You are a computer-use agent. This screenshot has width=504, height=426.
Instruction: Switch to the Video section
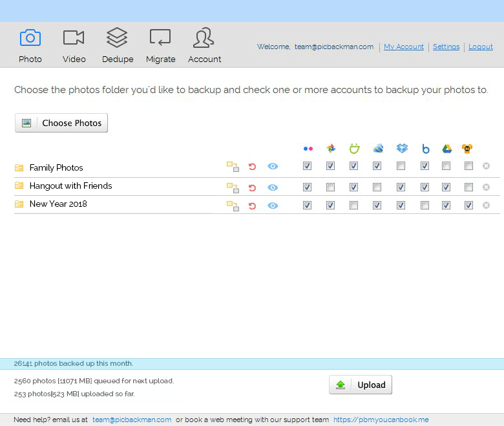74,46
